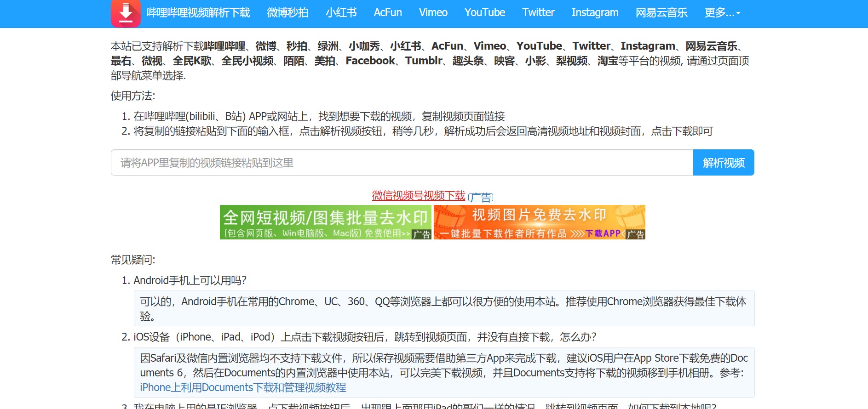The height and width of the screenshot is (409, 868).
Task: Click 'Android手机上可以用吗?' question text
Action: (190, 280)
